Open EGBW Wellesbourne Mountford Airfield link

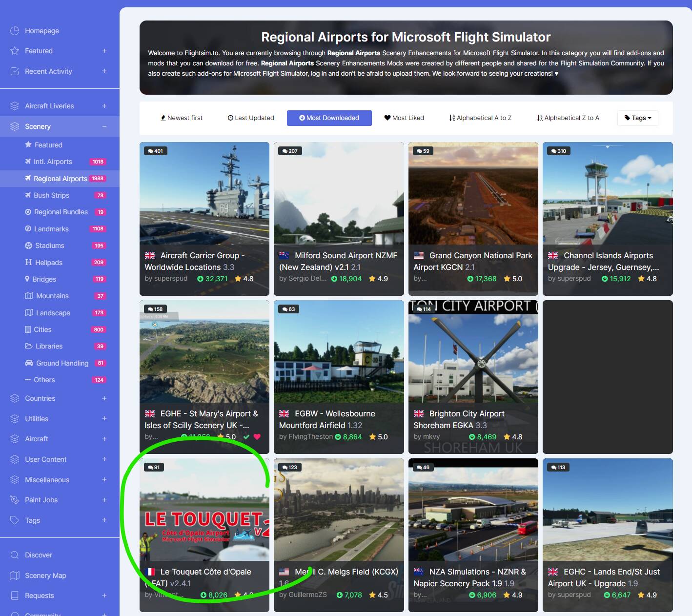pyautogui.click(x=327, y=419)
